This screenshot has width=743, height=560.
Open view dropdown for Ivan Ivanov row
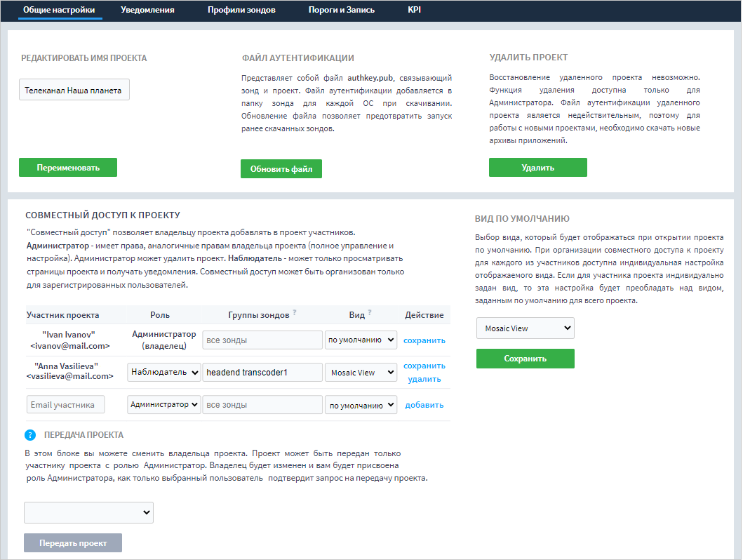361,340
